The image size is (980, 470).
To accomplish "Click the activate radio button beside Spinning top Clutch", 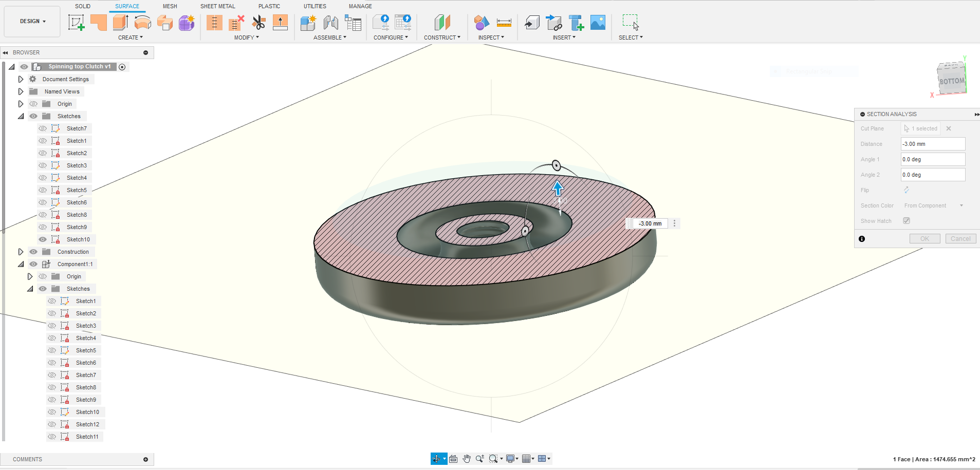I will 122,67.
